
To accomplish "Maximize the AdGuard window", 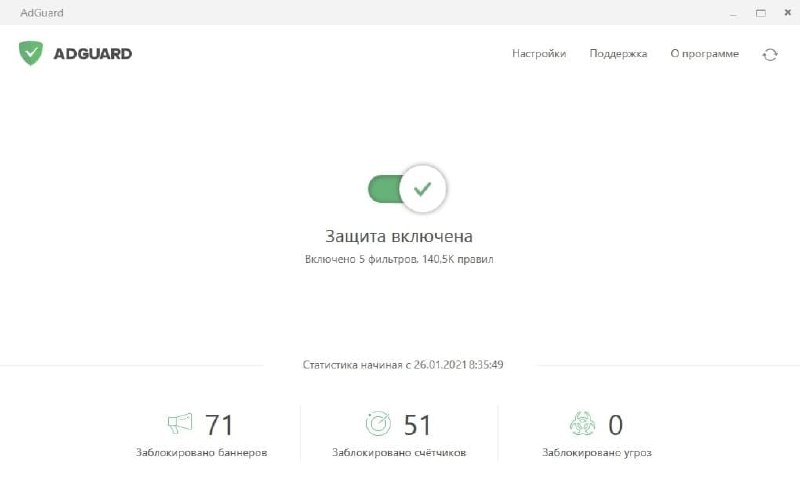I will [x=761, y=13].
